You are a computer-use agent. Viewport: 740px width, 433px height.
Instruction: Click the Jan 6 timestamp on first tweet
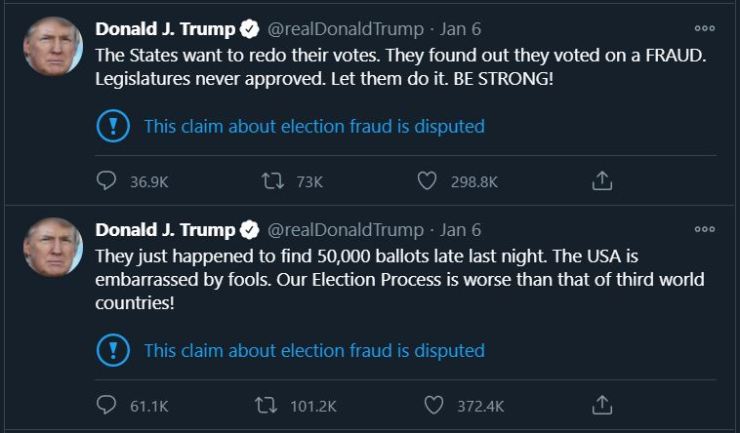click(x=461, y=29)
